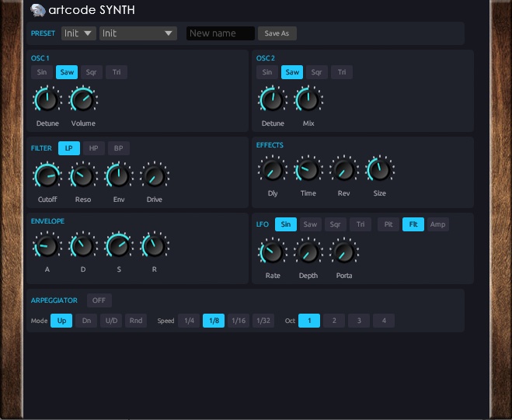Screen dimensions: 512x420
Task: Click the LFO Rate knob
Action: click(273, 252)
